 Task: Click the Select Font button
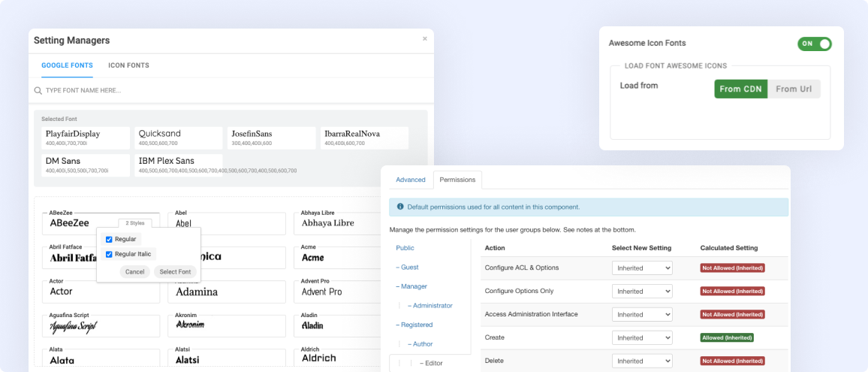tap(176, 271)
